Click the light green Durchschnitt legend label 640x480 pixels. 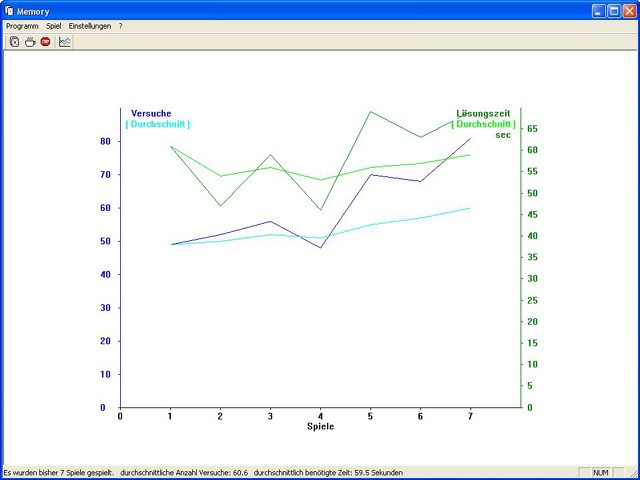[483, 124]
